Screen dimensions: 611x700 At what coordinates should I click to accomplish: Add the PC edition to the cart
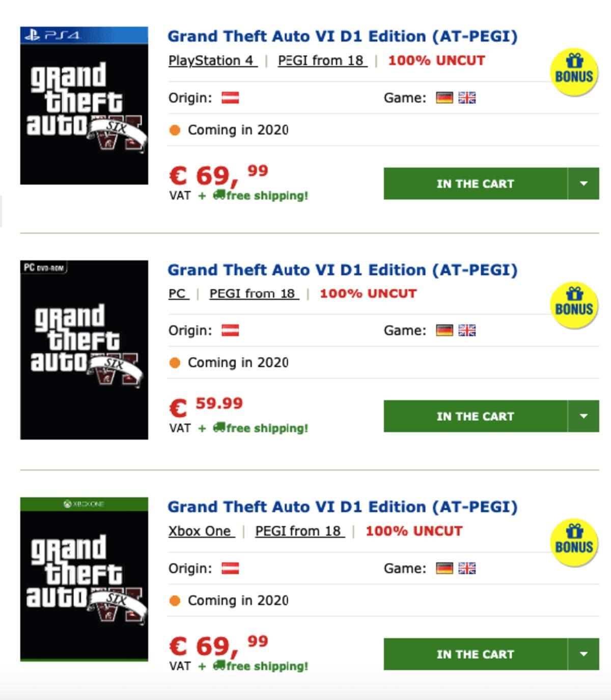tap(475, 416)
